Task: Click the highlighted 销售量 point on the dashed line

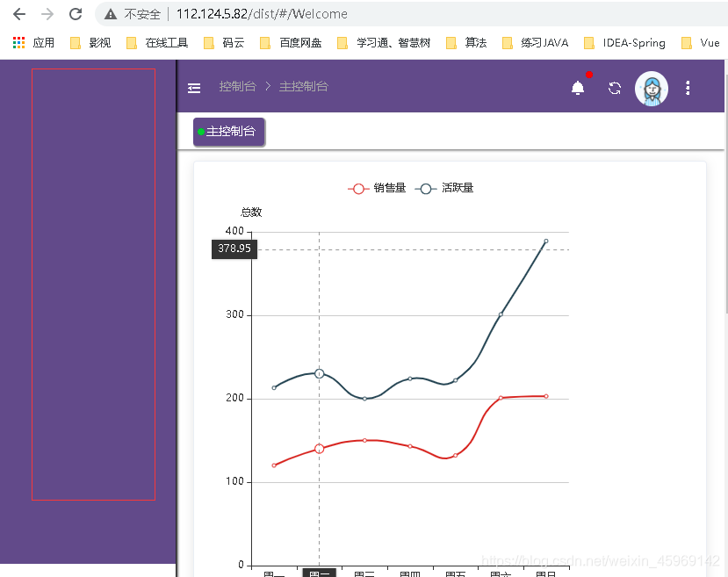Action: pos(319,449)
